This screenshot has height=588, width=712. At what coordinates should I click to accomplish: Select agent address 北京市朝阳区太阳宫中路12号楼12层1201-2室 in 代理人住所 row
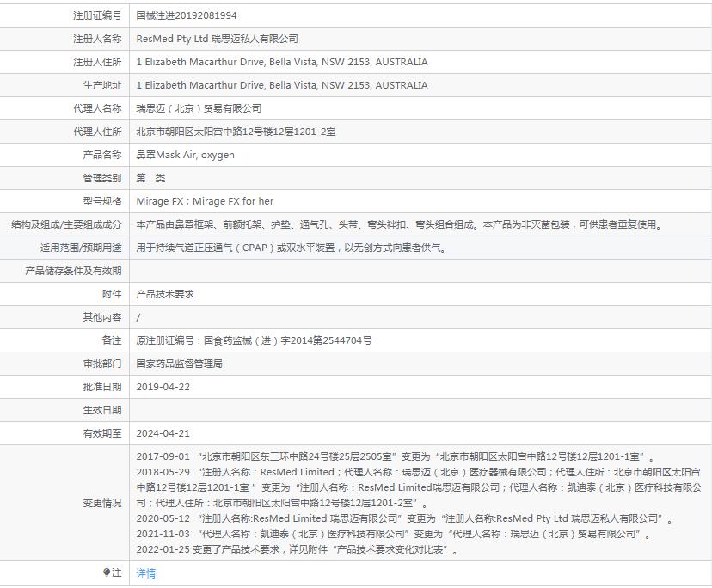[x=236, y=132]
